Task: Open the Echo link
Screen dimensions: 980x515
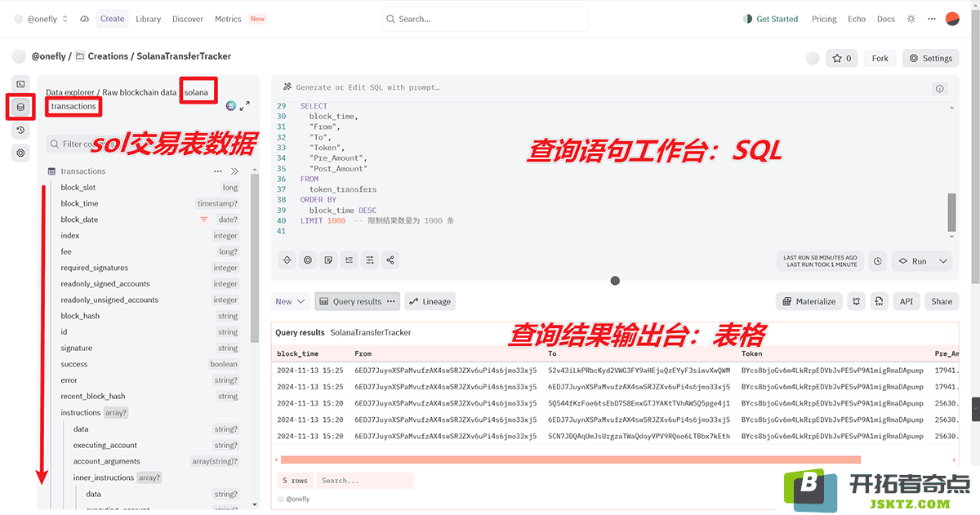Action: [857, 19]
